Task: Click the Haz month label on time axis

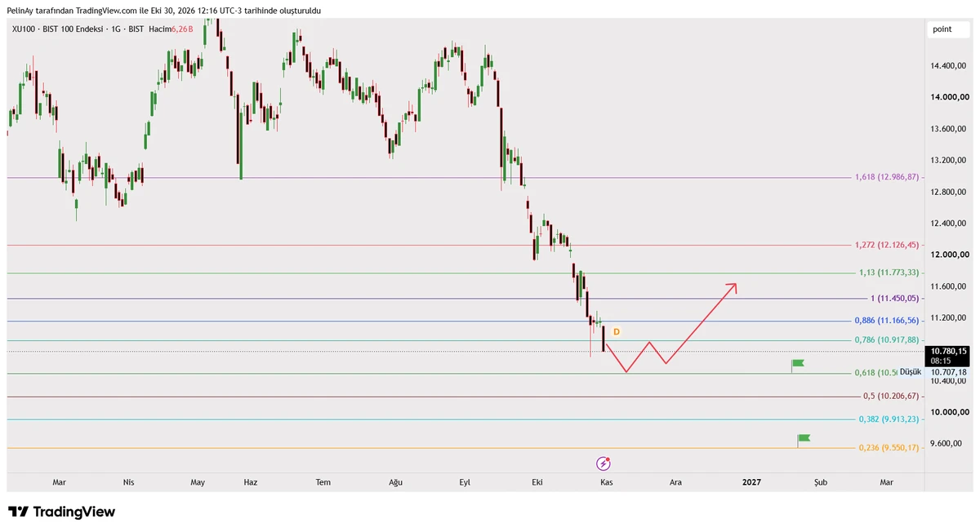Action: pyautogui.click(x=251, y=482)
